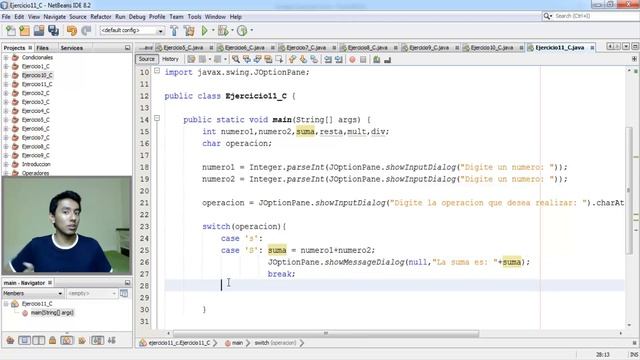The image size is (640, 360).
Task: Run the project with the green play icon
Action: [204, 31]
